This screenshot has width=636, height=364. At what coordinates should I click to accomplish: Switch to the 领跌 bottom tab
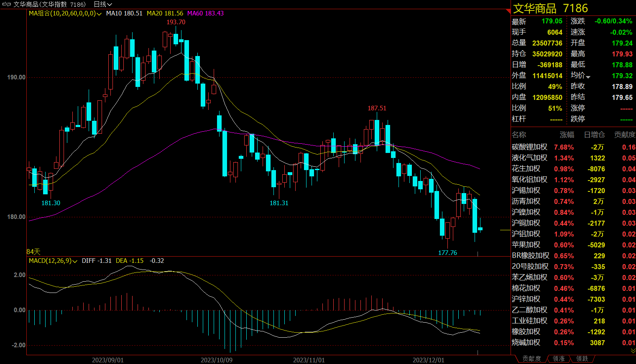pos(582,359)
